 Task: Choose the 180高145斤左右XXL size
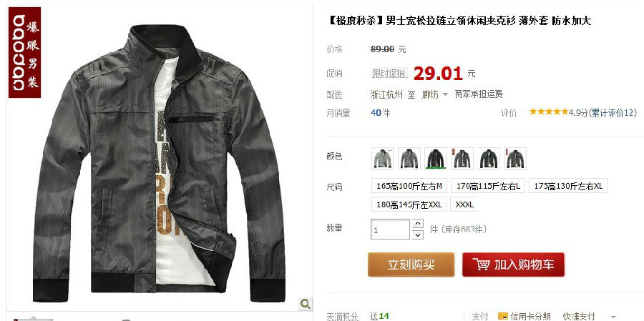click(409, 204)
